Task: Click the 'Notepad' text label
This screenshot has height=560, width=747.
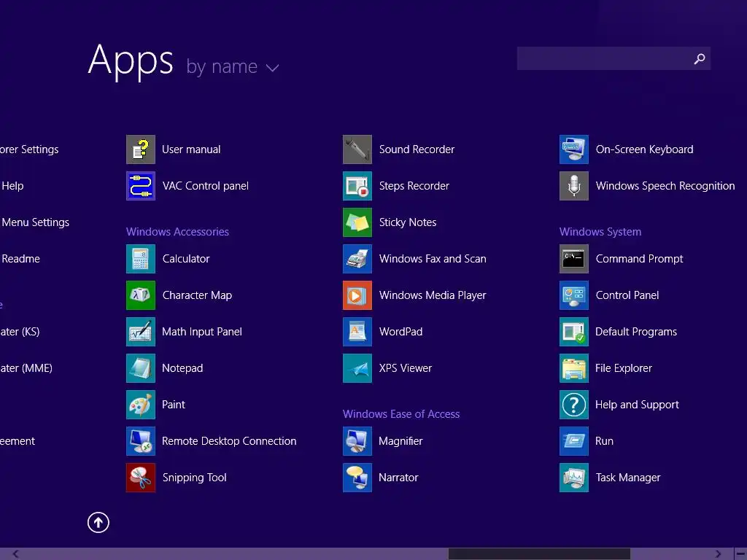Action: coord(182,368)
